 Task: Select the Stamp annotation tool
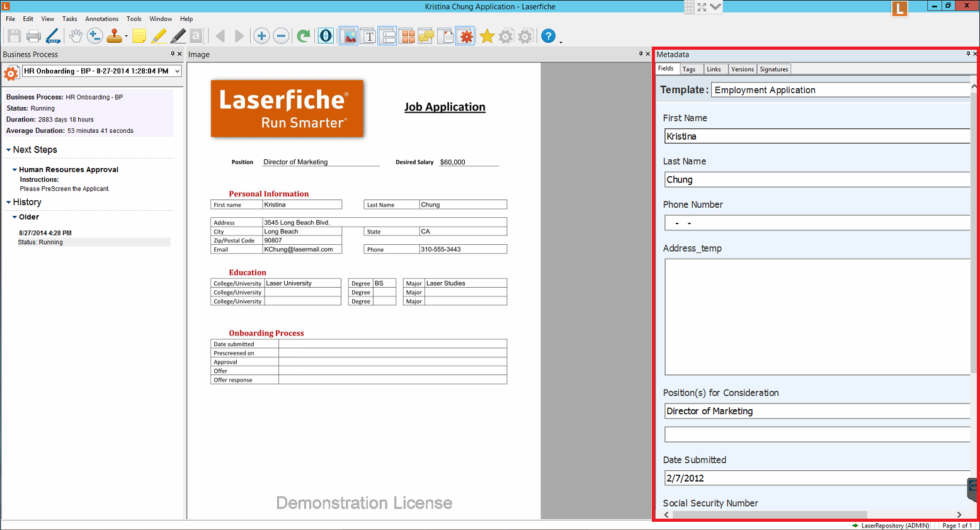point(114,36)
